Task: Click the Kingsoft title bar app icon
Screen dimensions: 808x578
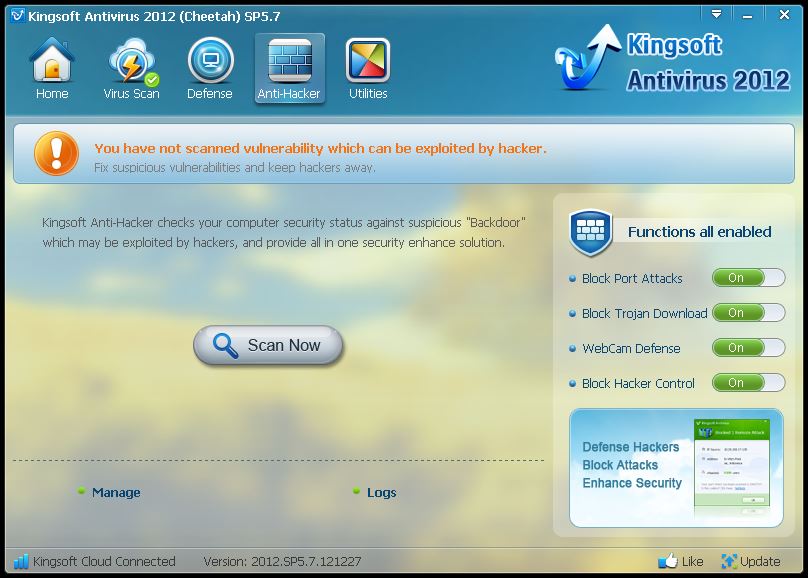Action: click(18, 16)
